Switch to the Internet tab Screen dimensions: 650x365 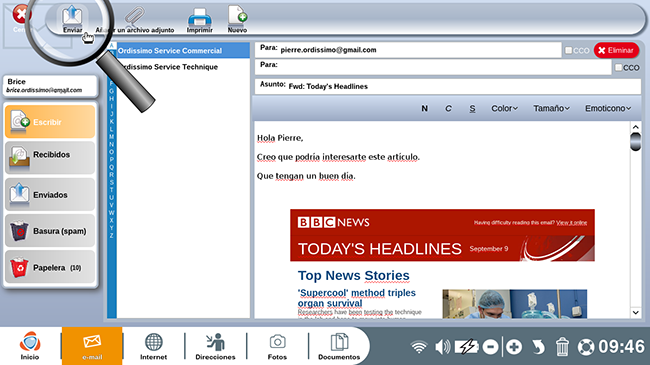point(153,346)
